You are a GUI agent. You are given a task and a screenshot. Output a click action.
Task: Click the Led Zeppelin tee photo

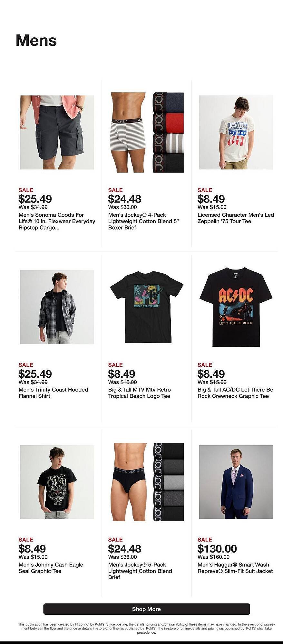(x=236, y=132)
